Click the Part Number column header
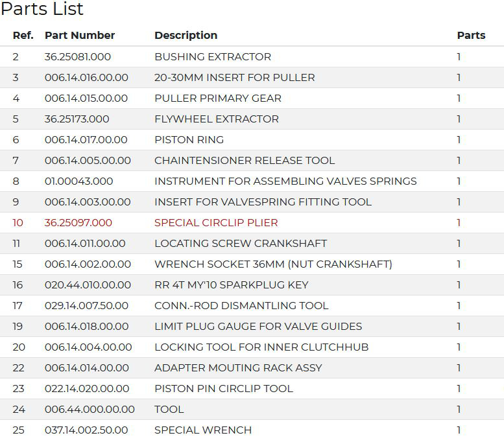Image resolution: width=504 pixels, height=442 pixels. coord(80,36)
